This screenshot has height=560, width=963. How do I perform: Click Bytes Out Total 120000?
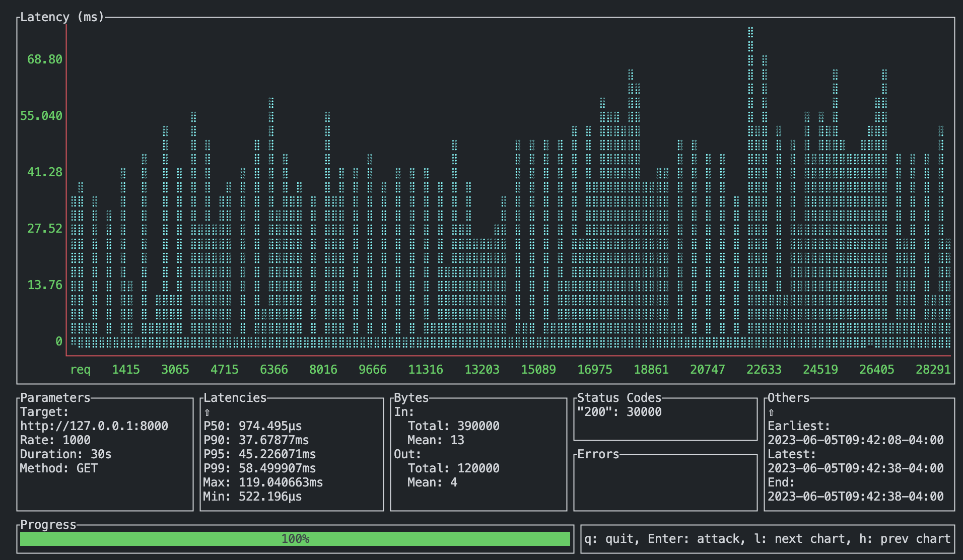point(453,468)
